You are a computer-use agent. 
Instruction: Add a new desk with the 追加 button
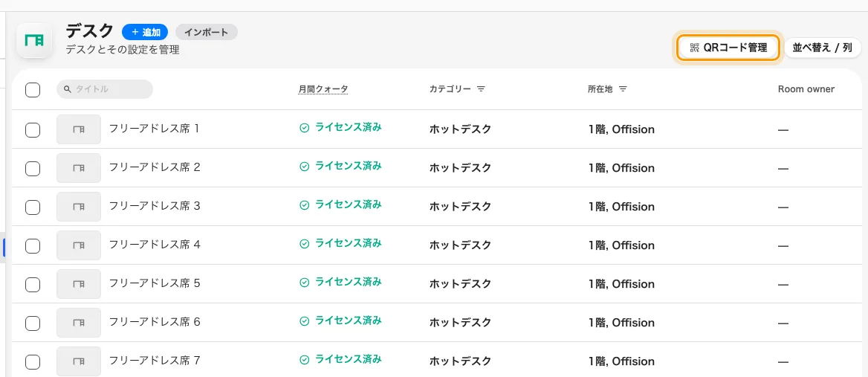point(145,32)
